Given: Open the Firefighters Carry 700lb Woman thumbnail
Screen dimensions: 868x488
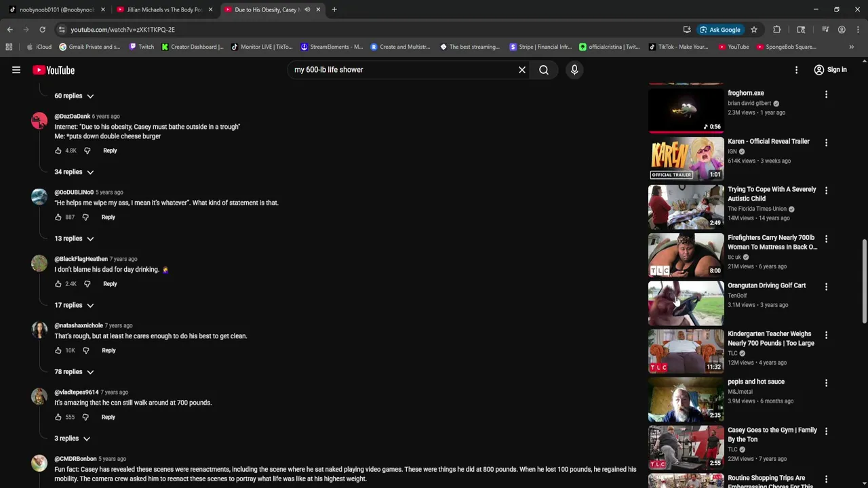Looking at the screenshot, I should pyautogui.click(x=686, y=255).
